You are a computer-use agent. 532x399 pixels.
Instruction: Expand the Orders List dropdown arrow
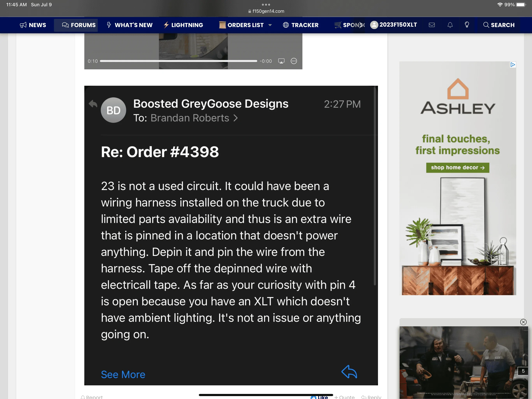(x=270, y=25)
